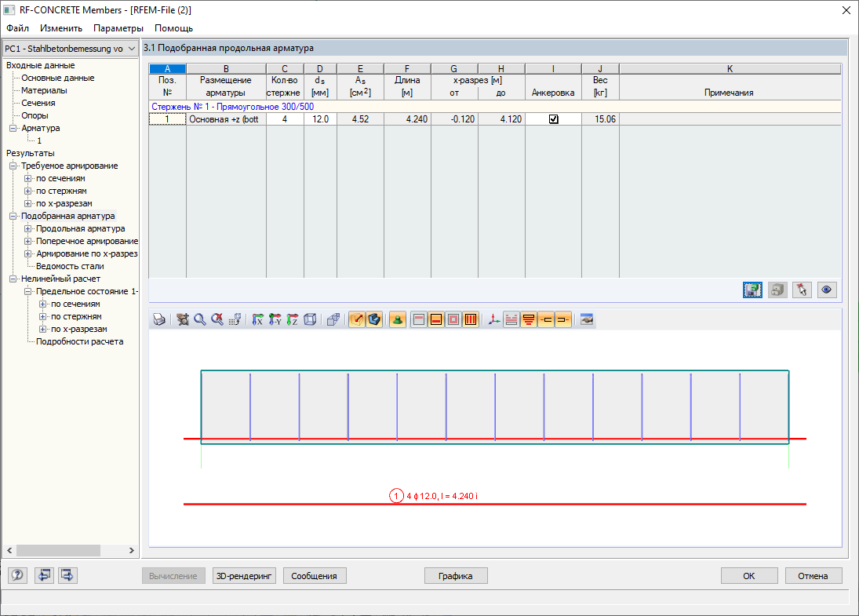Image resolution: width=859 pixels, height=616 pixels.
Task: Click the tree panel horizontal scrollbar thumb
Action: [x=58, y=550]
